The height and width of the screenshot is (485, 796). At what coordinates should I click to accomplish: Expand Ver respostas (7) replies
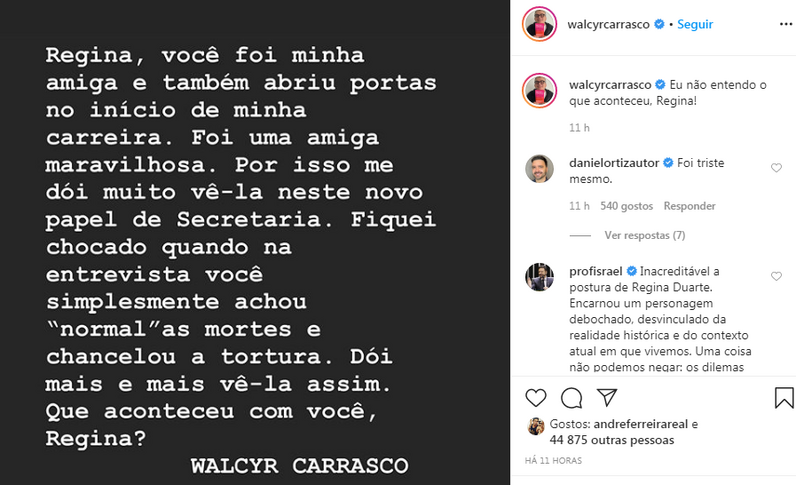pyautogui.click(x=645, y=235)
